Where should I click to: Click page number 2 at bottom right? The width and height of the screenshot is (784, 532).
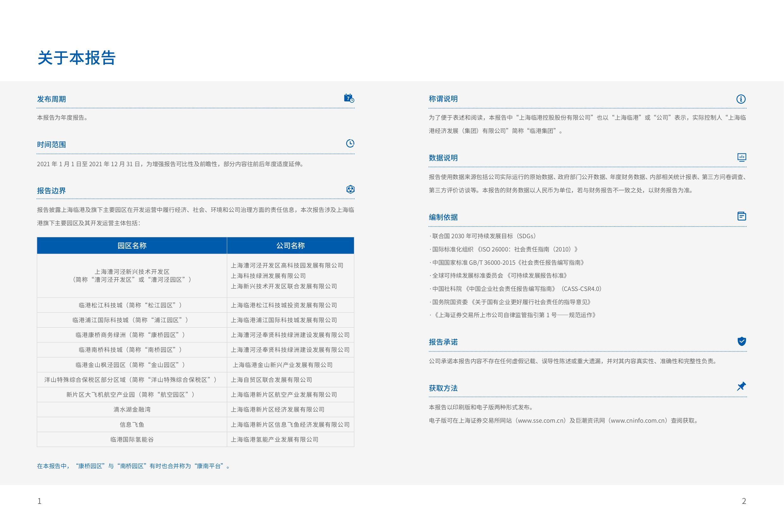[x=744, y=501]
